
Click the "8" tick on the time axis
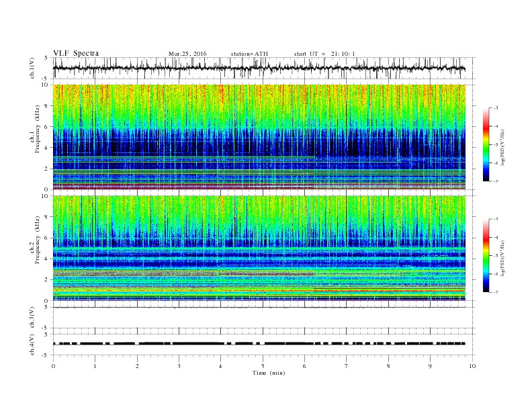click(x=388, y=366)
